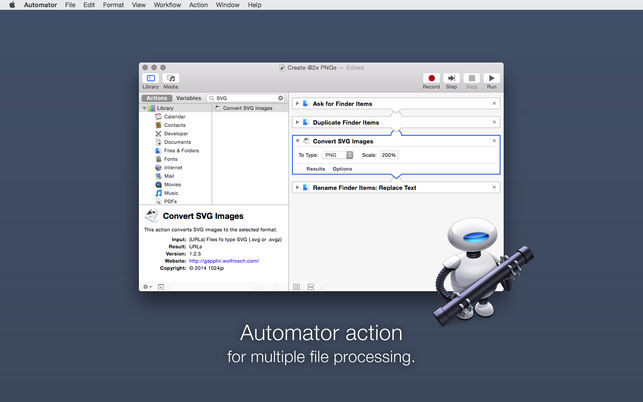Open the Action menu in menu bar
Screen dimensions: 643x402
click(x=198, y=5)
